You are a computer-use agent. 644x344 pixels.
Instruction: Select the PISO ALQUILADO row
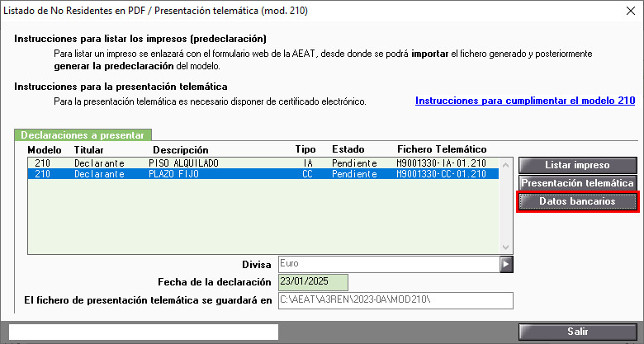(x=263, y=163)
